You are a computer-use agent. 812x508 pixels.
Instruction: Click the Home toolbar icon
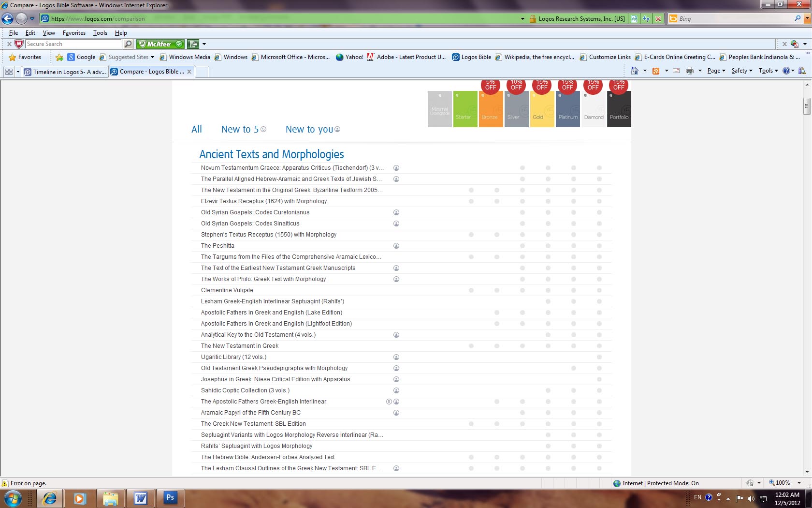pos(634,71)
